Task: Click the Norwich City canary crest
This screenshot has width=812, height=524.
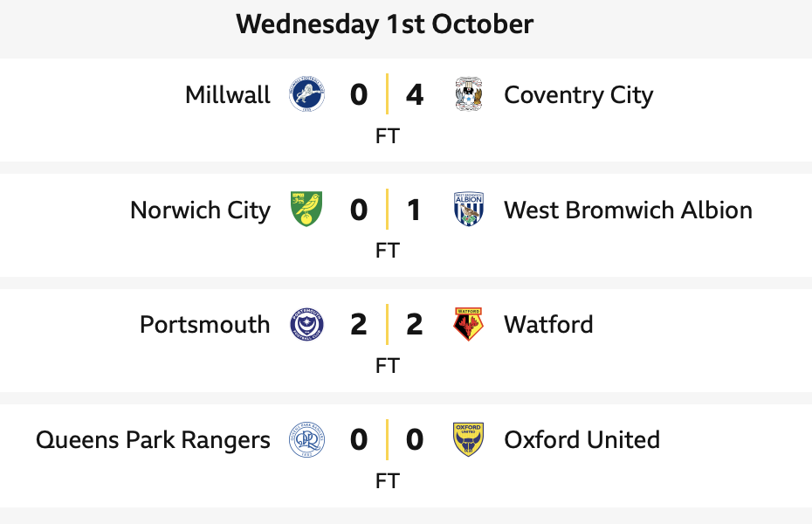Action: pos(306,210)
